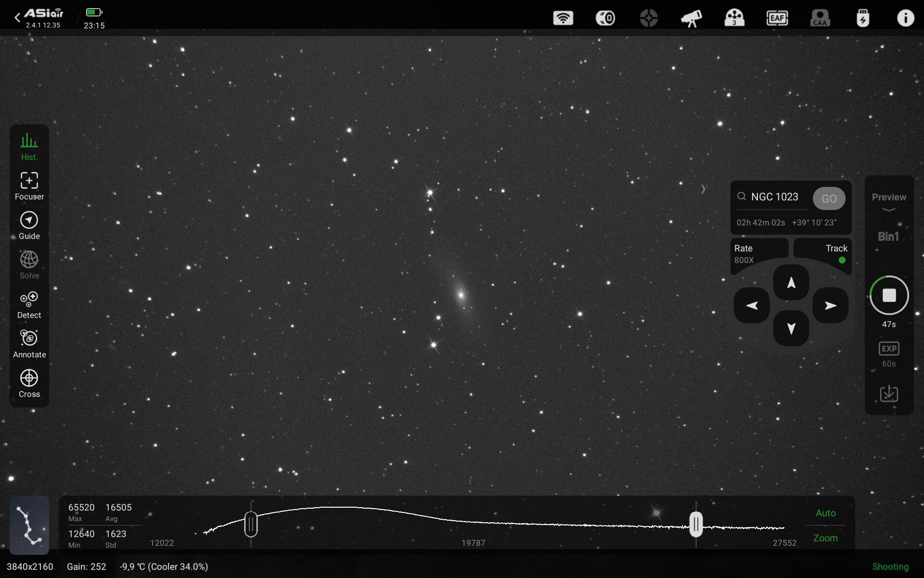Change the Bin1 binning setting

pos(888,236)
